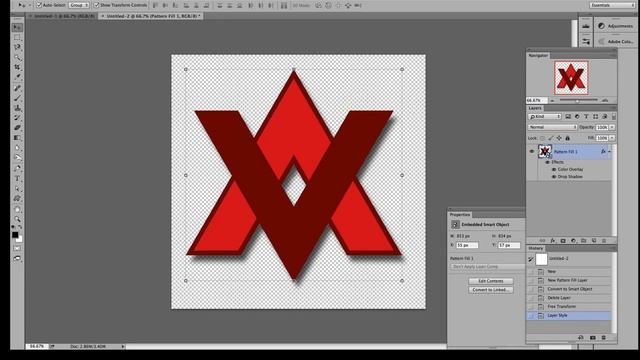This screenshot has height=360, width=640.
Task: Select the Type tool
Action: [17, 179]
